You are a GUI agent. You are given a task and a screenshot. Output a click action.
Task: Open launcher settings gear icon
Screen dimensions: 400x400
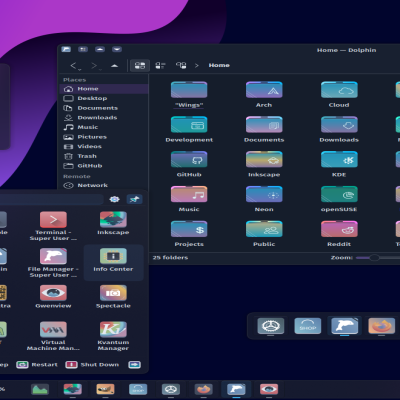tap(114, 199)
